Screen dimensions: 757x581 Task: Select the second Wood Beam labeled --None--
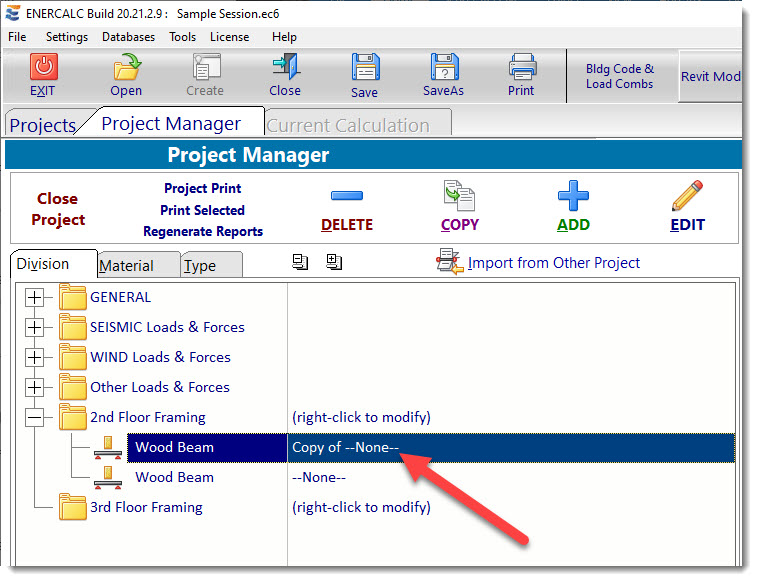(174, 477)
